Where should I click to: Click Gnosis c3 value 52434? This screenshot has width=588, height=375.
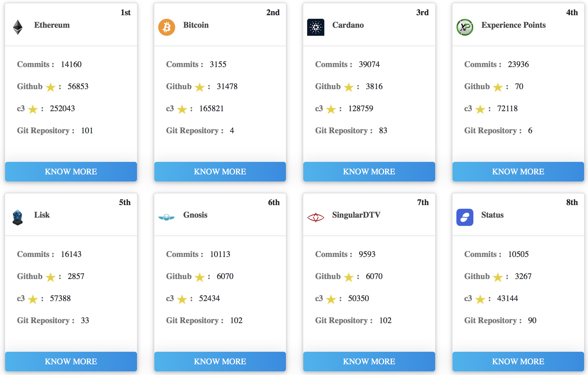click(210, 298)
